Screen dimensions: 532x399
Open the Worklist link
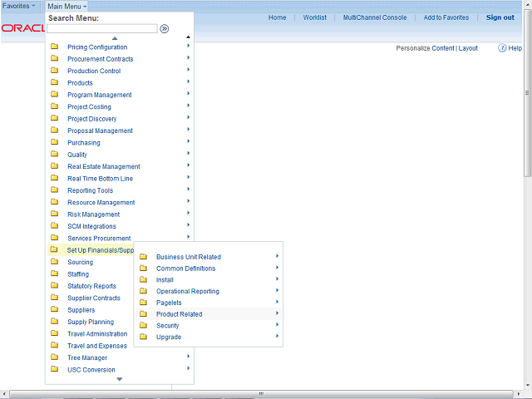point(315,17)
